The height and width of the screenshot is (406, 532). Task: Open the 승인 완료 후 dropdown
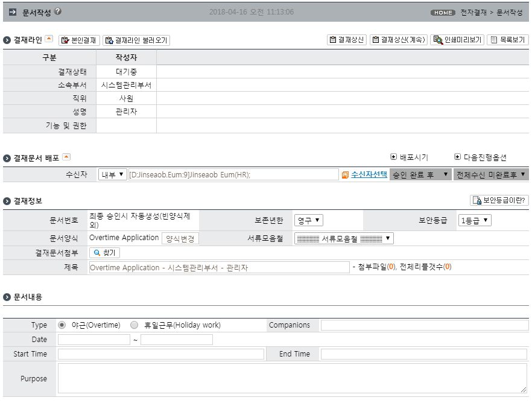(x=420, y=174)
